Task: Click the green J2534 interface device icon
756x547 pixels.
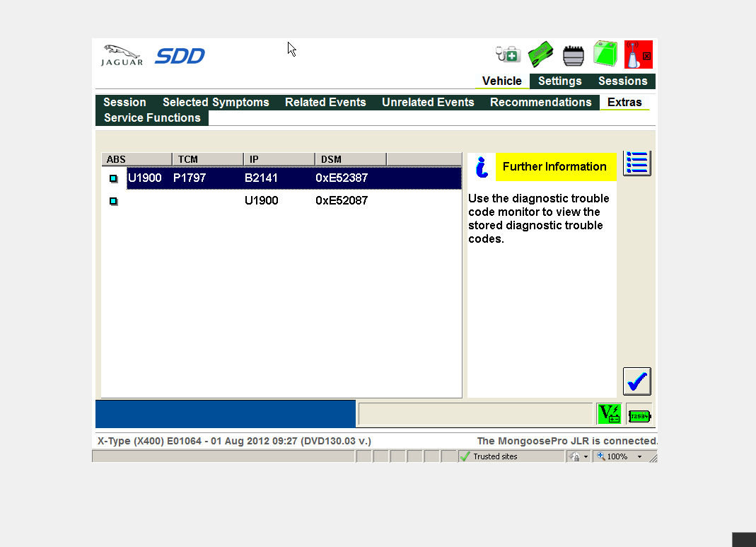Action: click(x=541, y=54)
